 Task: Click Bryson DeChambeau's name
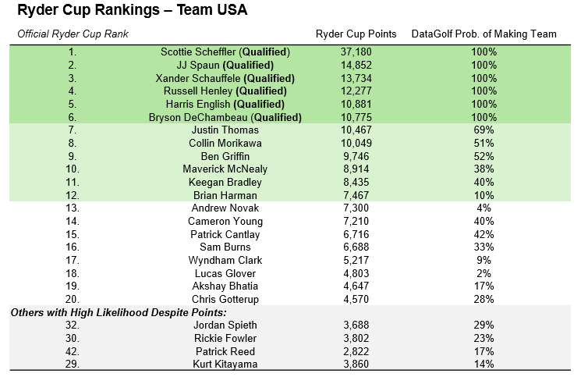pos(225,118)
